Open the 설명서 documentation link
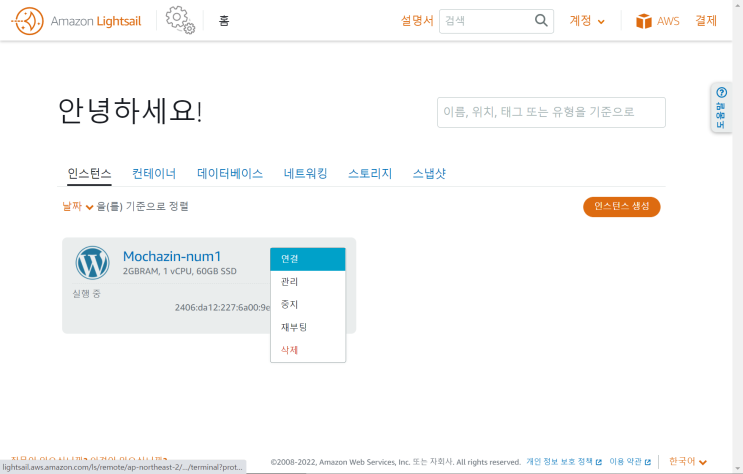 tap(417, 21)
